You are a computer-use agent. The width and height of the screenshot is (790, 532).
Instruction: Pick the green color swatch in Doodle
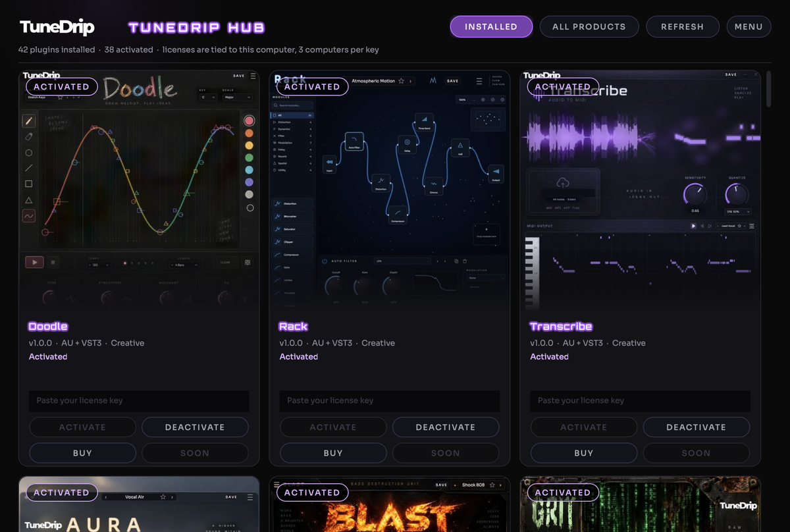(250, 158)
